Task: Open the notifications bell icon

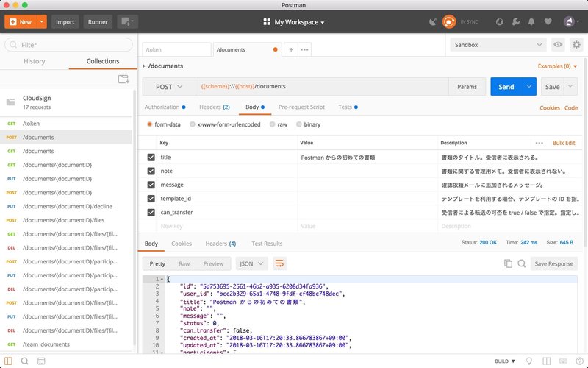Action: [x=531, y=22]
